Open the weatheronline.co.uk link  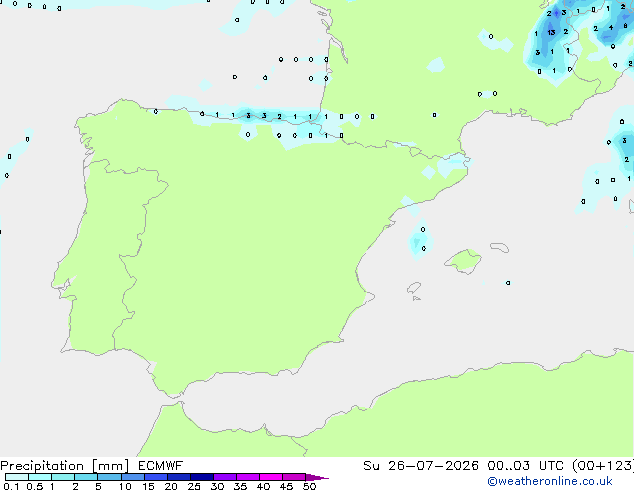550,481
